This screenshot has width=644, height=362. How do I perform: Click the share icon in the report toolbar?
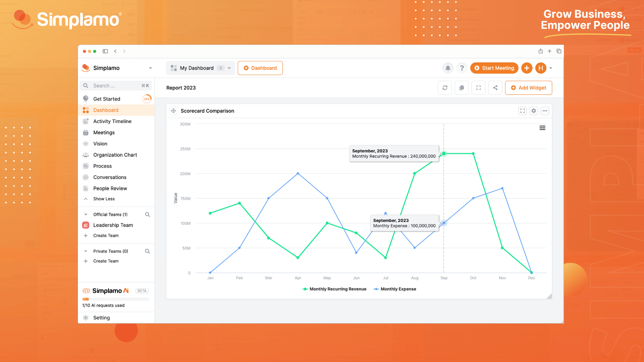click(x=495, y=88)
